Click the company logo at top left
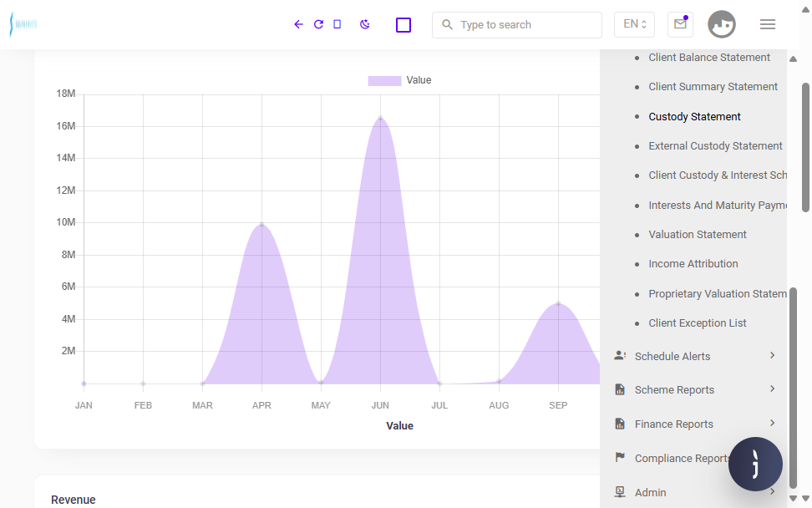 pos(23,24)
